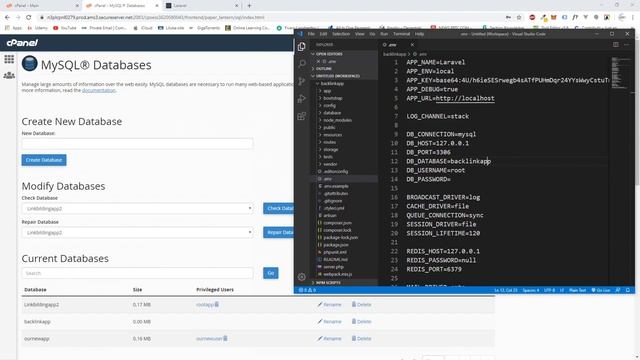The width and height of the screenshot is (640, 360).
Task: Open the editor More Actions ellipsis in VS Code
Action: pos(627,44)
